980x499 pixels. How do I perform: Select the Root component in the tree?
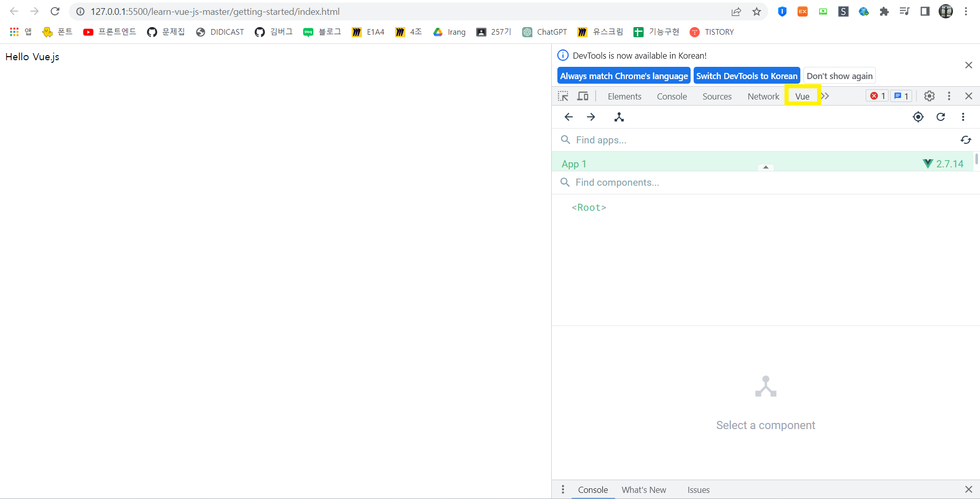[x=589, y=207]
